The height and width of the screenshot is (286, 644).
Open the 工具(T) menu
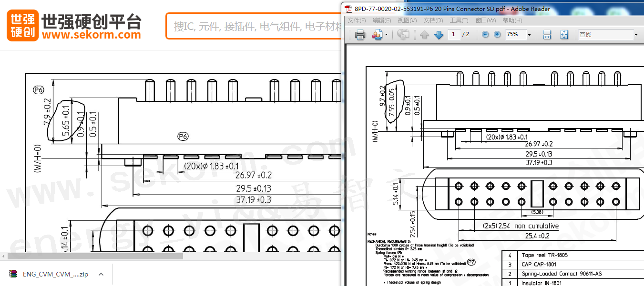(459, 20)
